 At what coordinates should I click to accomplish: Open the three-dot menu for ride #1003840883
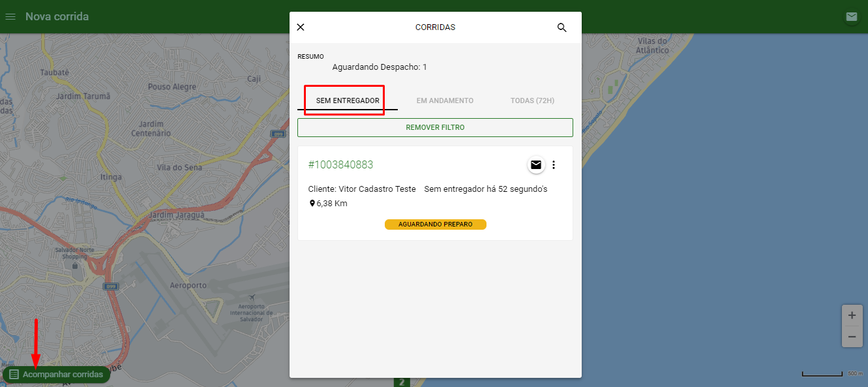554,165
